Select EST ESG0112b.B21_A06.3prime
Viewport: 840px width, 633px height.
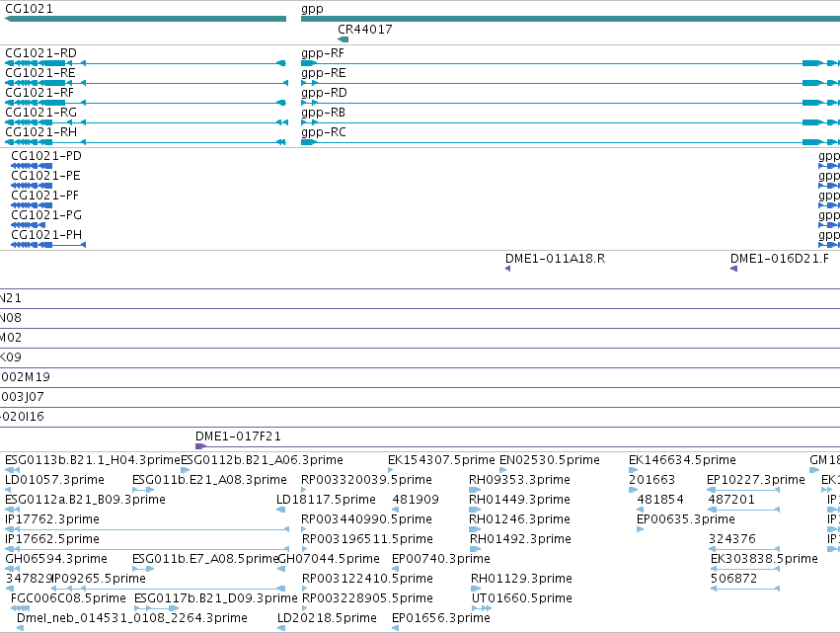tap(262, 460)
